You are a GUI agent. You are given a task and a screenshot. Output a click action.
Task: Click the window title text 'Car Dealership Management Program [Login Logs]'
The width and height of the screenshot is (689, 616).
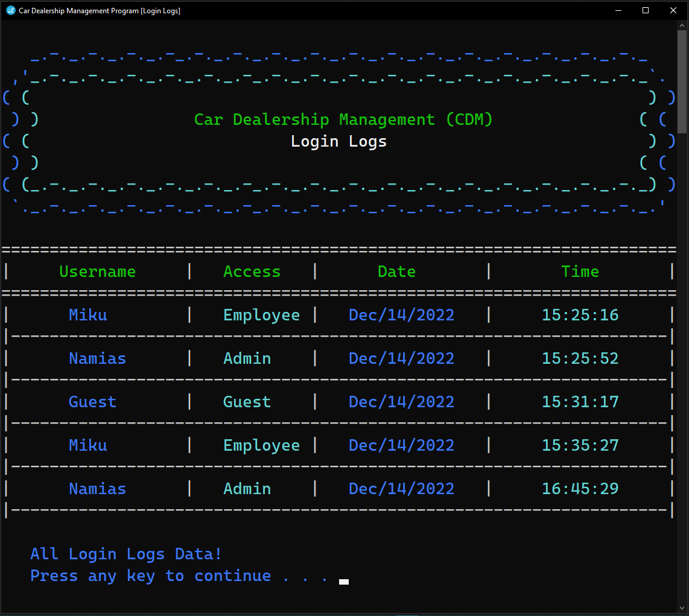click(100, 10)
